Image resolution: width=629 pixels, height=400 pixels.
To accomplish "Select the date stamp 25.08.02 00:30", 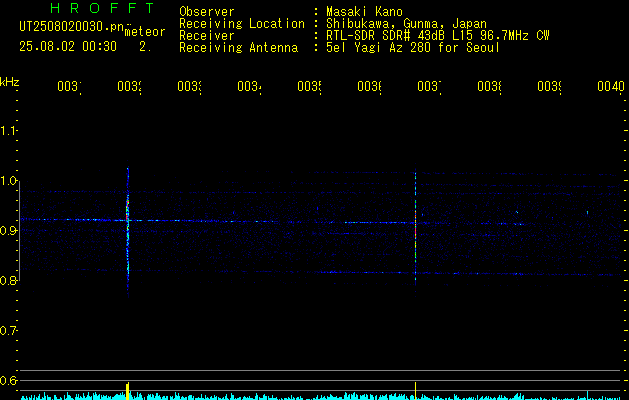I will [68, 47].
